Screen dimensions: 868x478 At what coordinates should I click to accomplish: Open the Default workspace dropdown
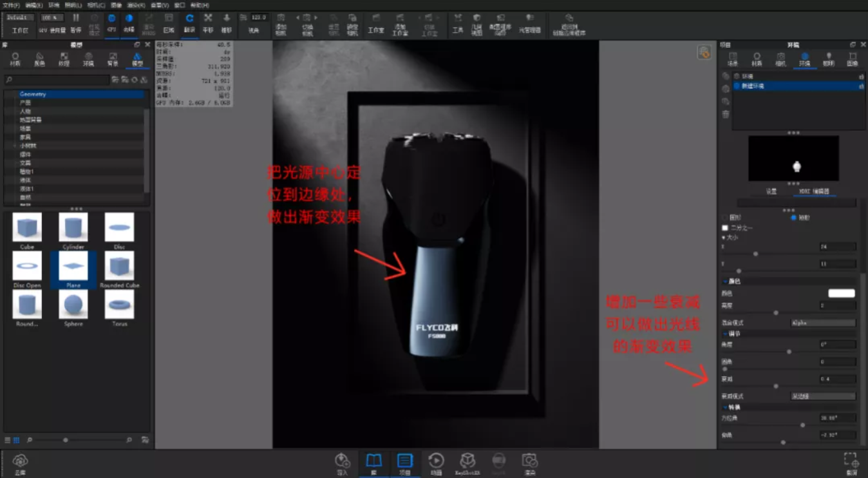(20, 17)
